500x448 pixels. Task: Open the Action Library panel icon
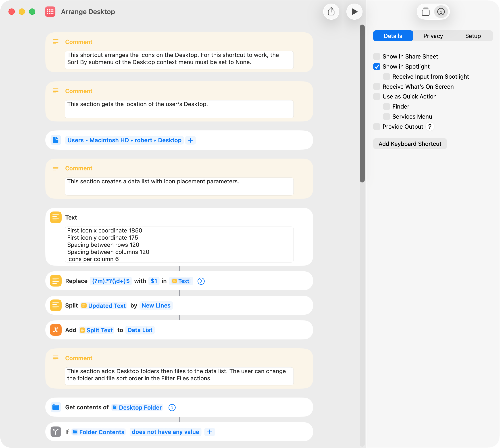(x=425, y=12)
